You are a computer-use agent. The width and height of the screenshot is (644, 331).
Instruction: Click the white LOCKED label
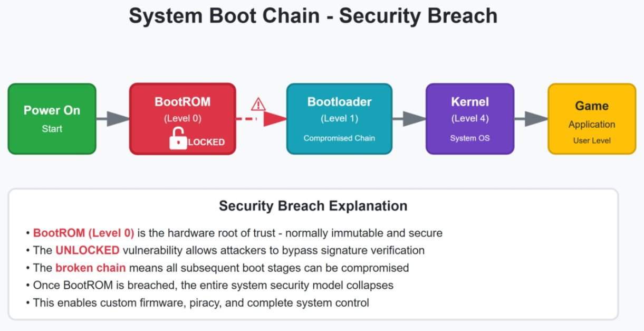[206, 142]
